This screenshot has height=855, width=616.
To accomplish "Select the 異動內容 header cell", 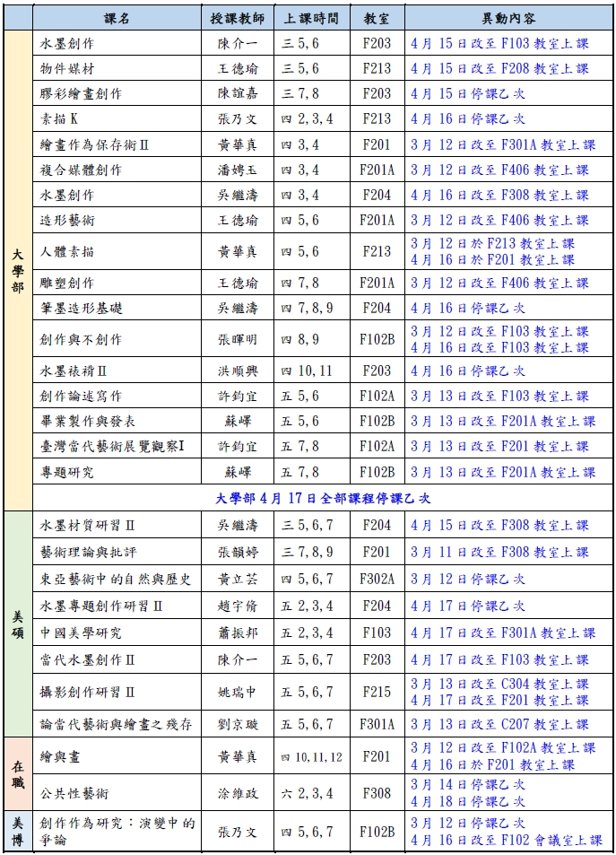I will 508,18.
